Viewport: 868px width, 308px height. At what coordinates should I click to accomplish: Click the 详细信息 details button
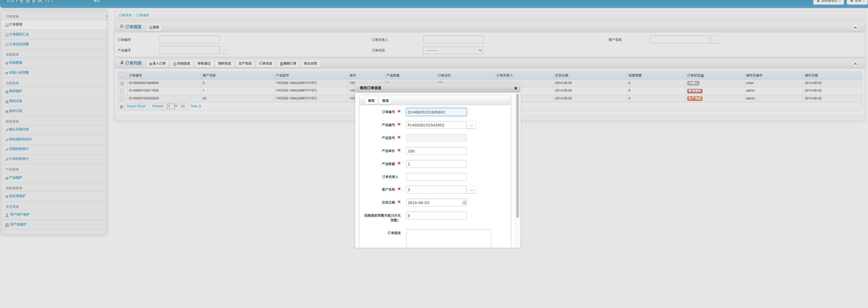click(x=182, y=64)
